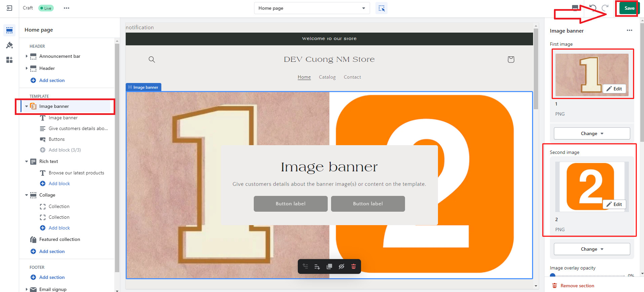644x292 pixels.
Task: Select the Collage section row
Action: (x=47, y=195)
